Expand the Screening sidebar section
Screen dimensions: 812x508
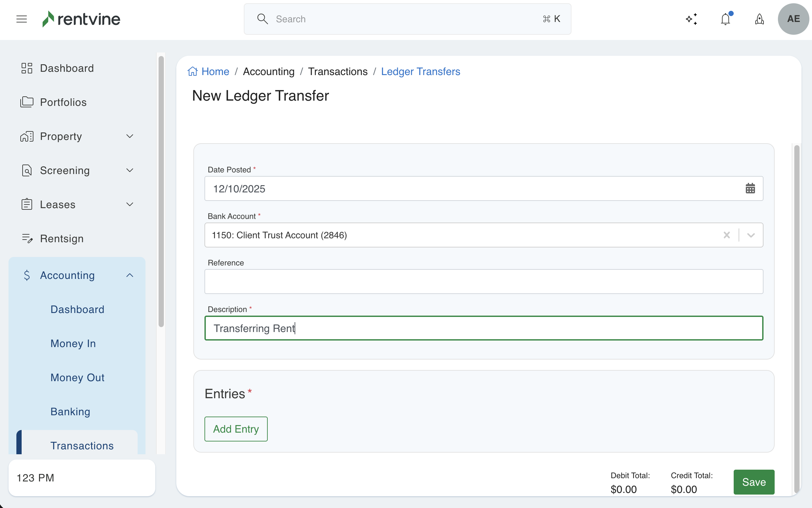coord(130,170)
